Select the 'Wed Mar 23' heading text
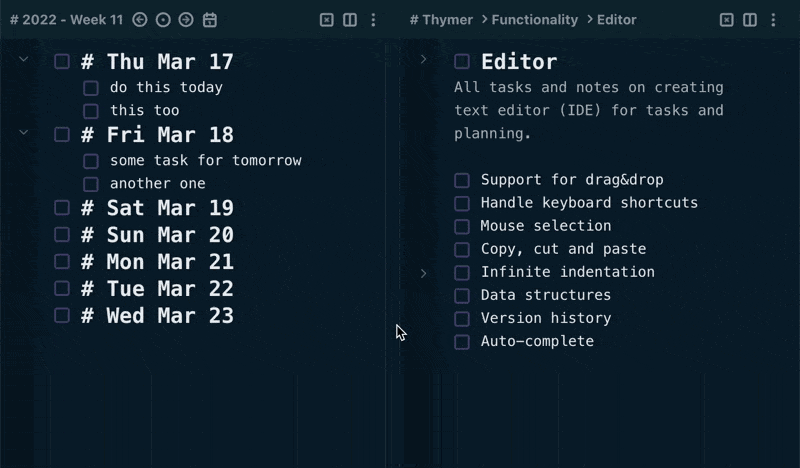Image resolution: width=800 pixels, height=468 pixels. coord(170,316)
